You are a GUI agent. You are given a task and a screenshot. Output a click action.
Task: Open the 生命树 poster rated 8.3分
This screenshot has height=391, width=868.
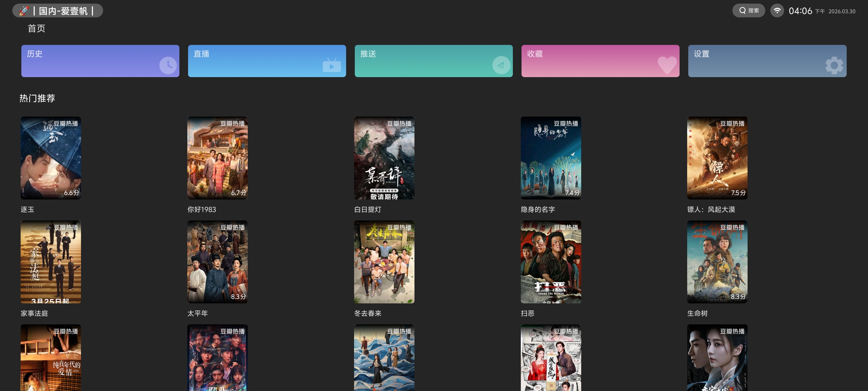tap(717, 262)
